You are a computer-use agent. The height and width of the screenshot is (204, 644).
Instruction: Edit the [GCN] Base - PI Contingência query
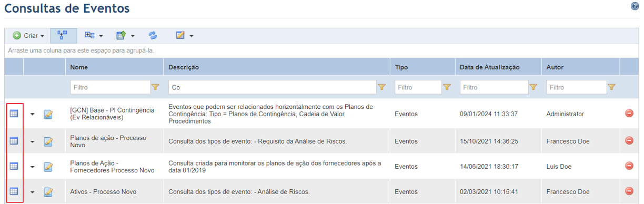coord(48,114)
